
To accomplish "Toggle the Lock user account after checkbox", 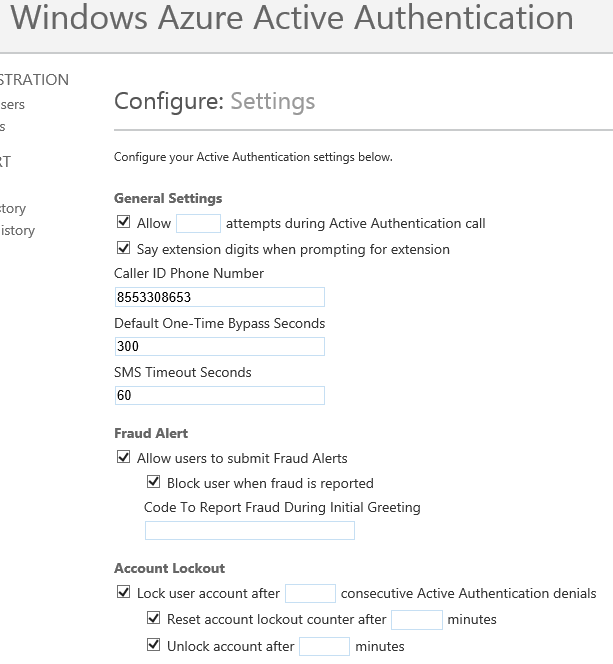I will pyautogui.click(x=124, y=593).
